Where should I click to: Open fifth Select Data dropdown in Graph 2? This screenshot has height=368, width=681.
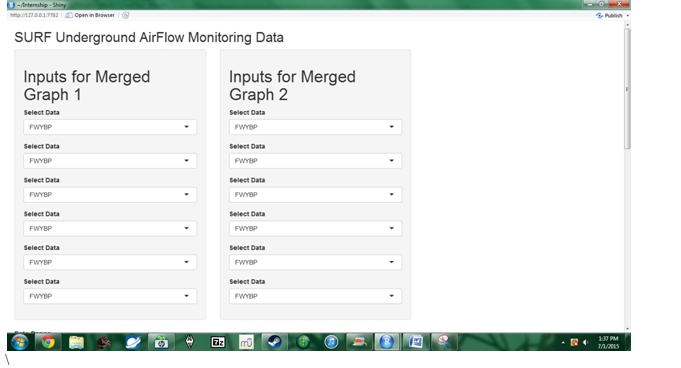pyautogui.click(x=315, y=262)
